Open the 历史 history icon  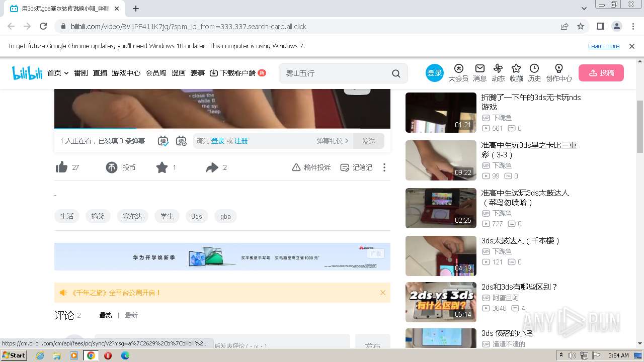[534, 73]
